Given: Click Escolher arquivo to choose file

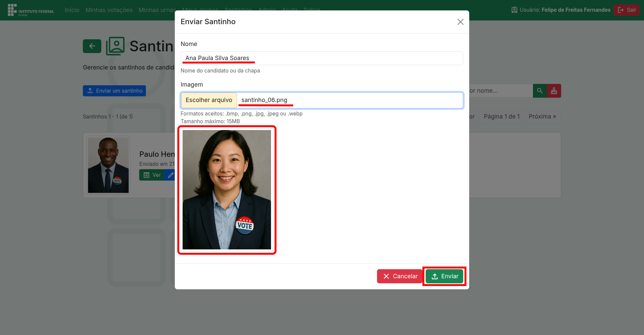Looking at the screenshot, I should click(209, 100).
